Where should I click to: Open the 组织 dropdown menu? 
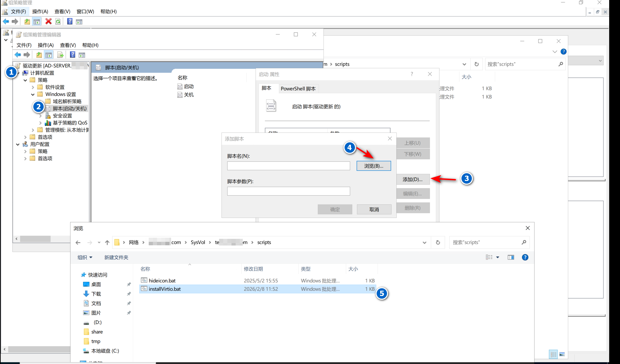pyautogui.click(x=85, y=257)
